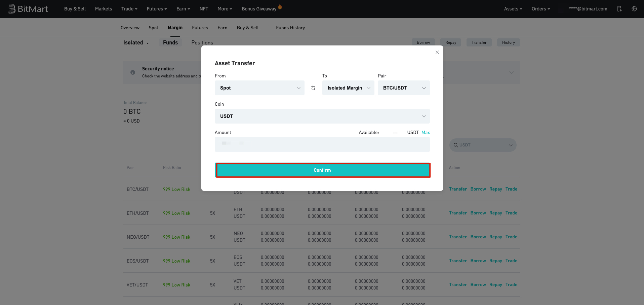
Task: Open the To Isolated Margin dropdown
Action: click(348, 88)
